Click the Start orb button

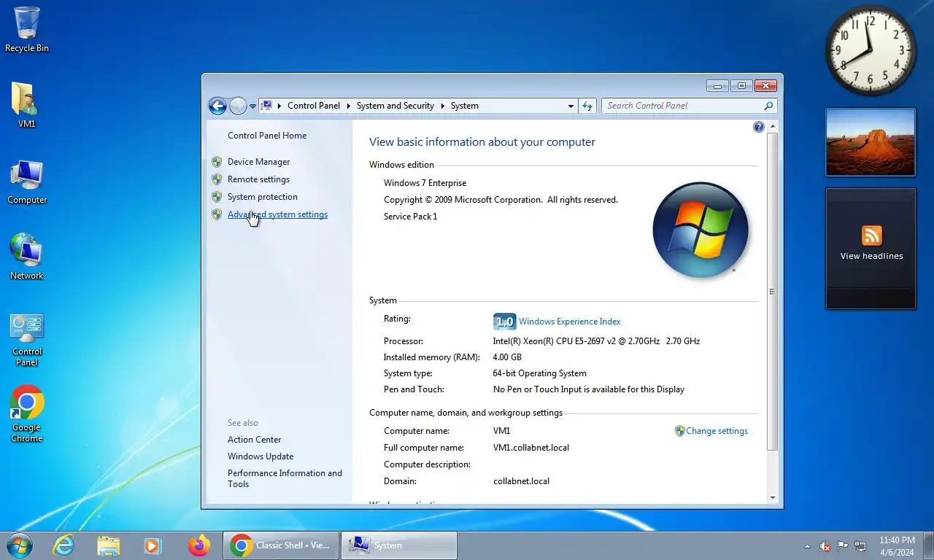tap(19, 545)
